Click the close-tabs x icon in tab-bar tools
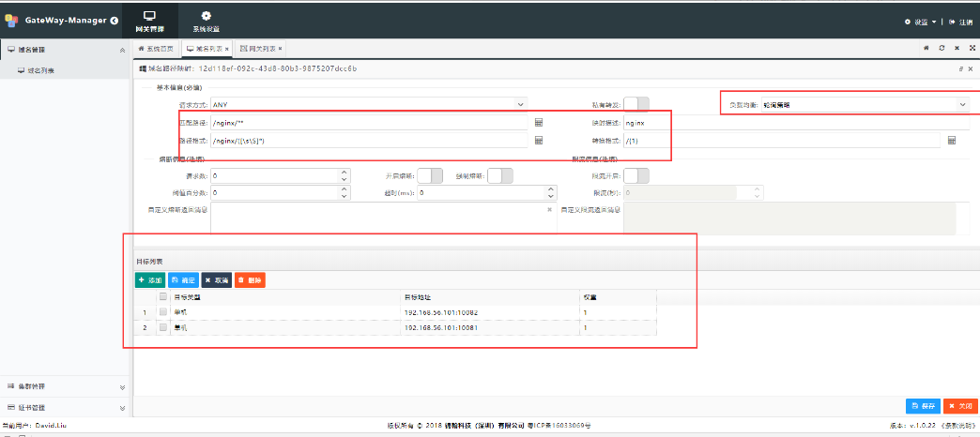Viewport: 980px width, 437px height. click(957, 48)
